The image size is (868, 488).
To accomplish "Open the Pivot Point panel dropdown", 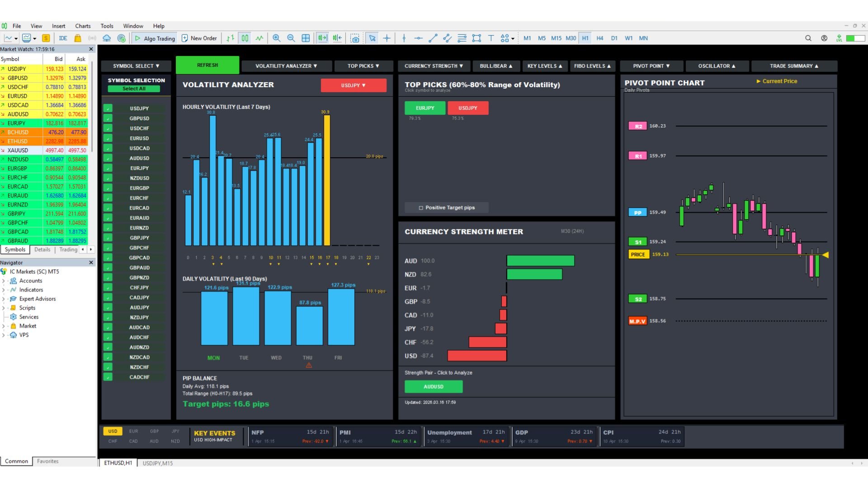I will point(651,66).
